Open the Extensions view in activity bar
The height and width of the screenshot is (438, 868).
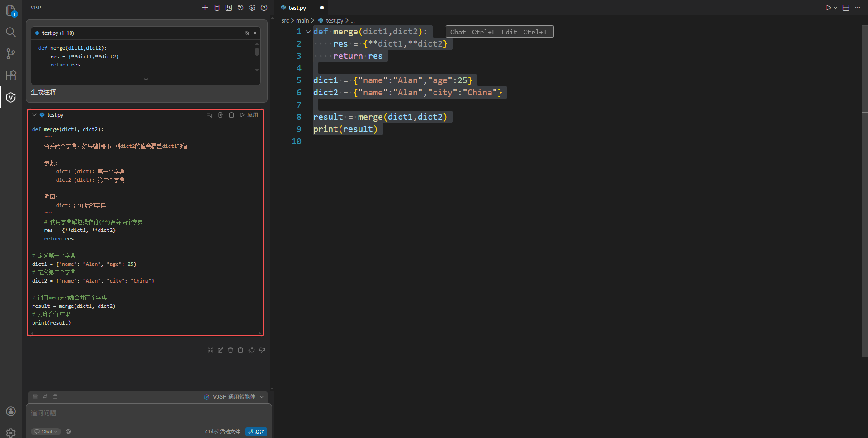pyautogui.click(x=11, y=75)
